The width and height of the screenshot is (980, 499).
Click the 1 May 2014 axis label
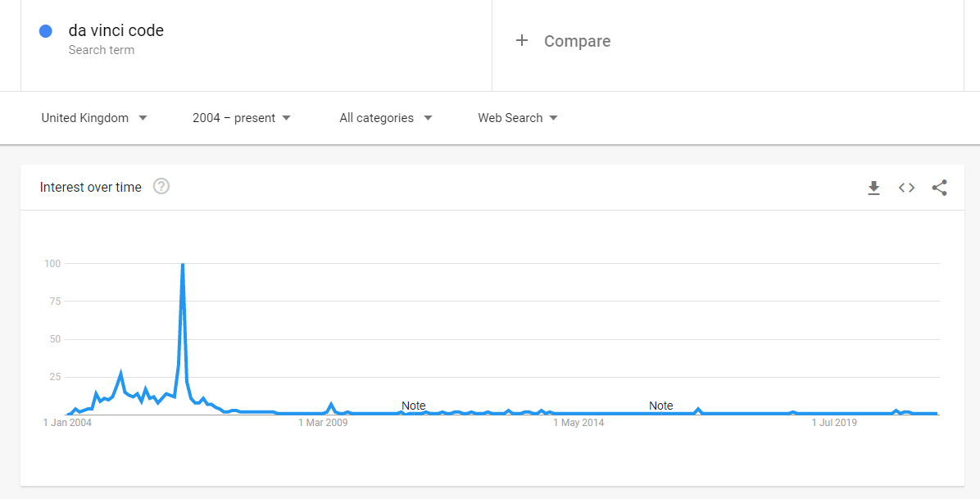tap(578, 423)
